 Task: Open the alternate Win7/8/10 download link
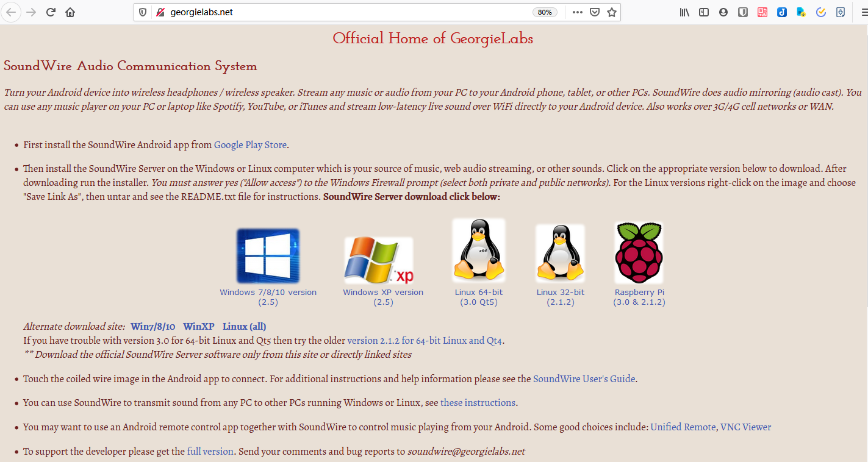(x=152, y=327)
